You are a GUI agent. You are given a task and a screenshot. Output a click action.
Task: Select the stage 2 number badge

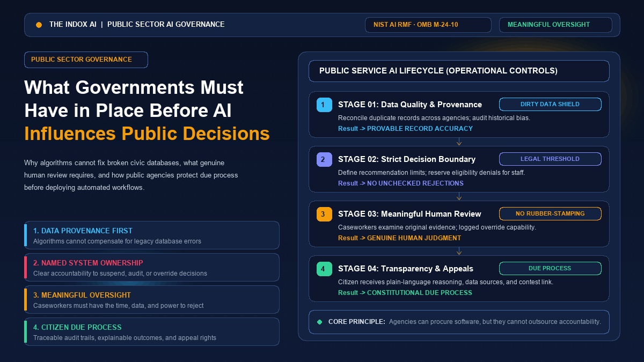coord(324,159)
